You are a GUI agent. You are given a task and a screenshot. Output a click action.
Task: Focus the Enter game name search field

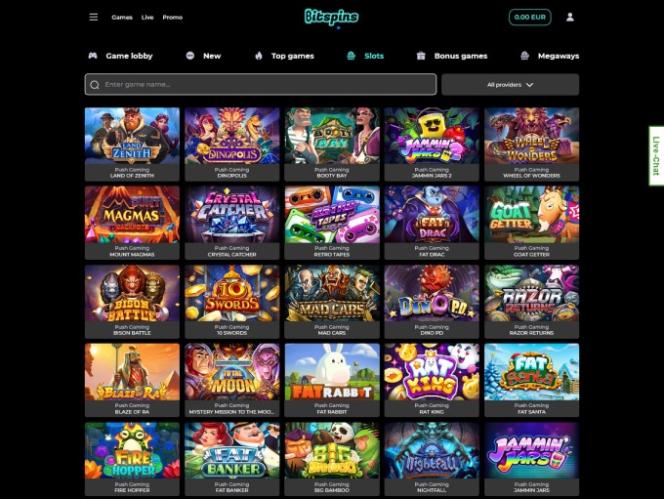coord(260,84)
